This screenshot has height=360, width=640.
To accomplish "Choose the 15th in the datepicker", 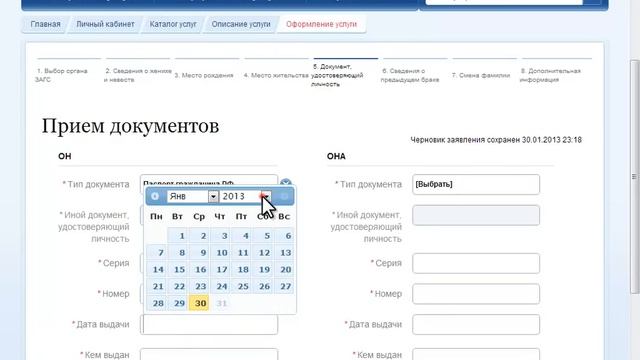I will [178, 269].
